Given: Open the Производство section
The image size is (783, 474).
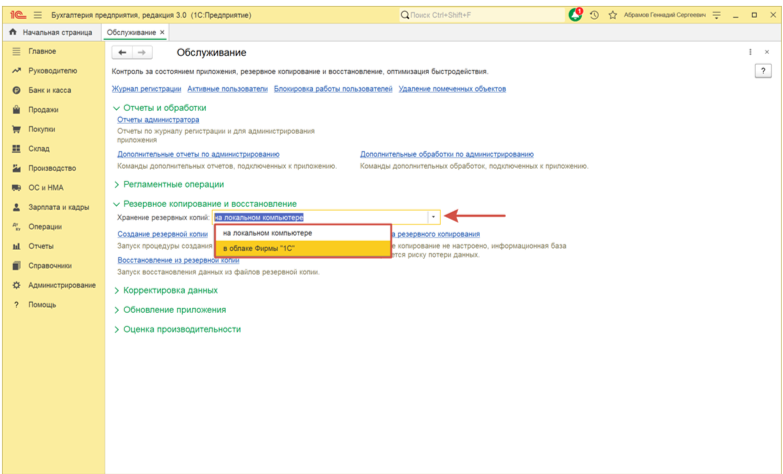Looking at the screenshot, I should point(52,168).
